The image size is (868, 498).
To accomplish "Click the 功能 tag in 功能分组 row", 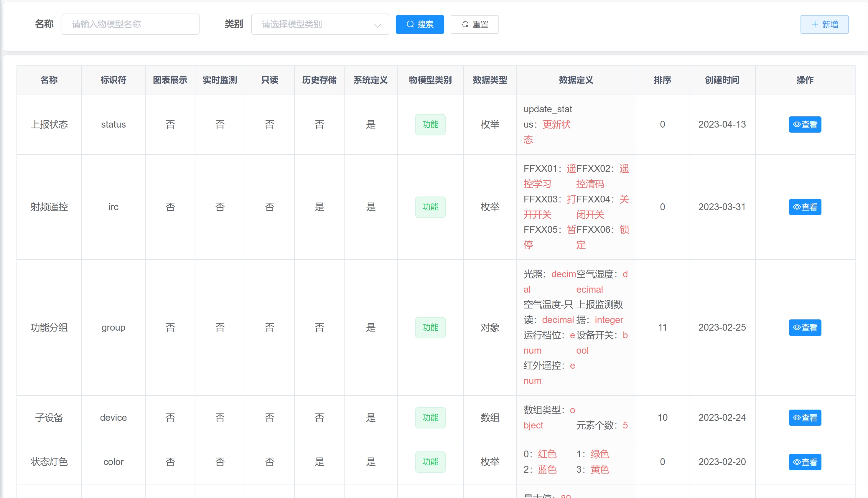I will [x=430, y=328].
